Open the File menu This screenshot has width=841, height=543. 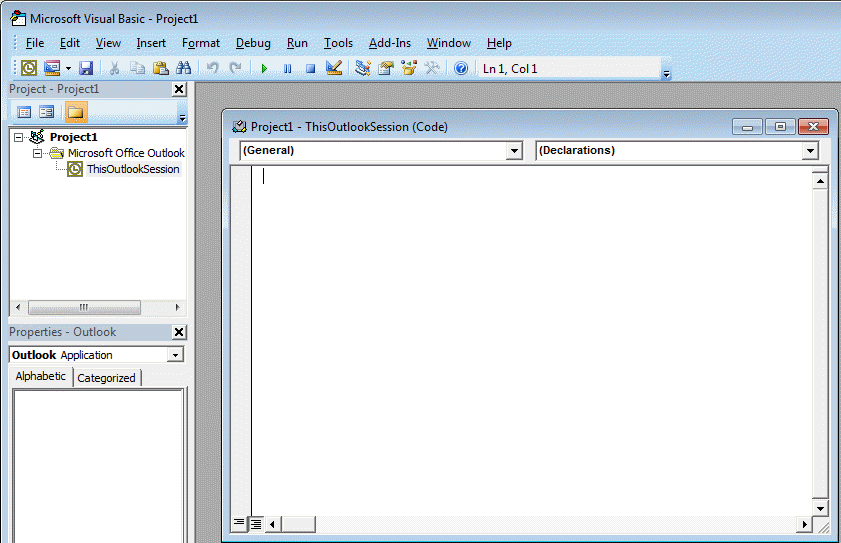(35, 43)
